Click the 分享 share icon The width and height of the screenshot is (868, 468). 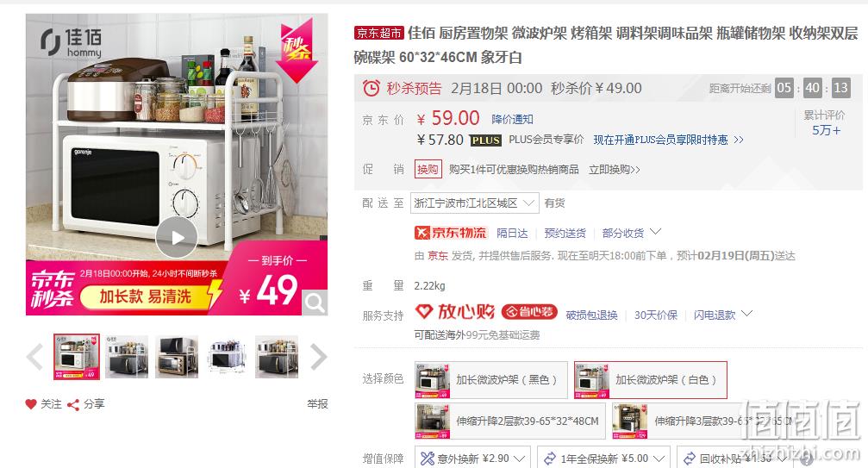pyautogui.click(x=73, y=405)
